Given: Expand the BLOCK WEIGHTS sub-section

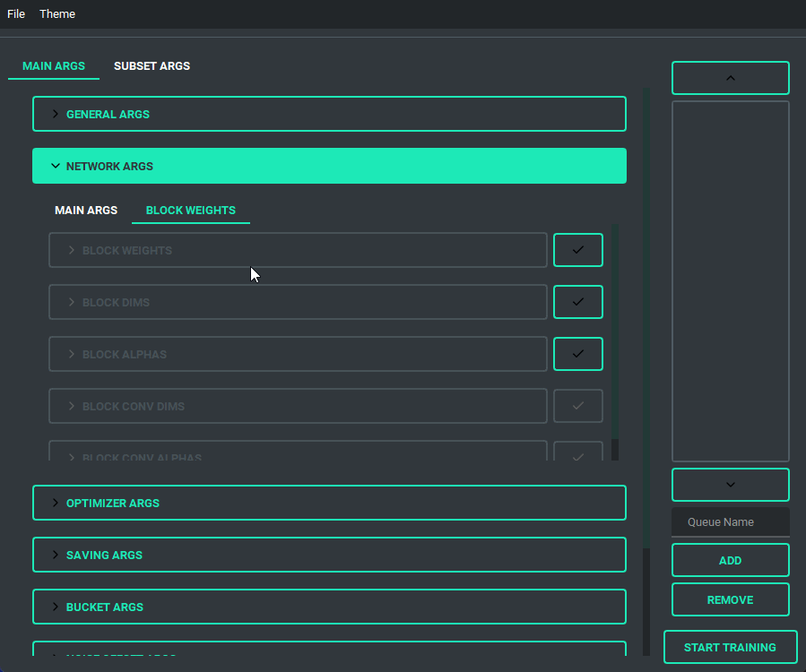Looking at the screenshot, I should (298, 250).
